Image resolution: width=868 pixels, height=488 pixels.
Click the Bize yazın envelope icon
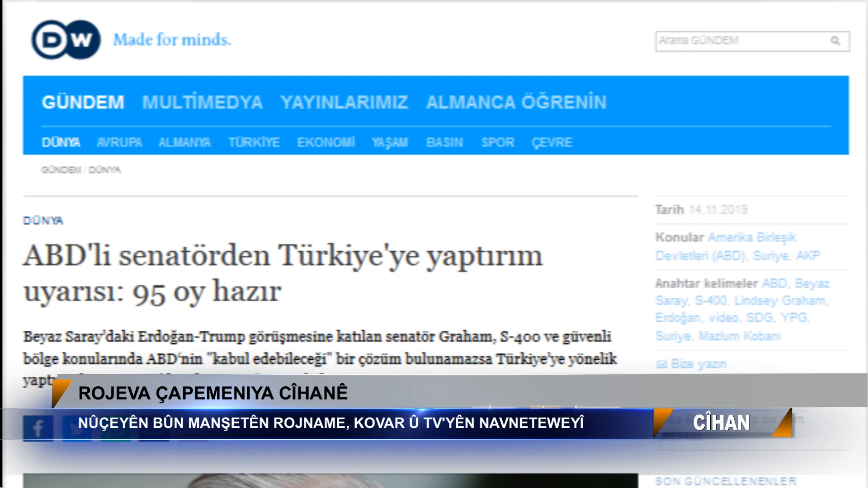tap(661, 364)
